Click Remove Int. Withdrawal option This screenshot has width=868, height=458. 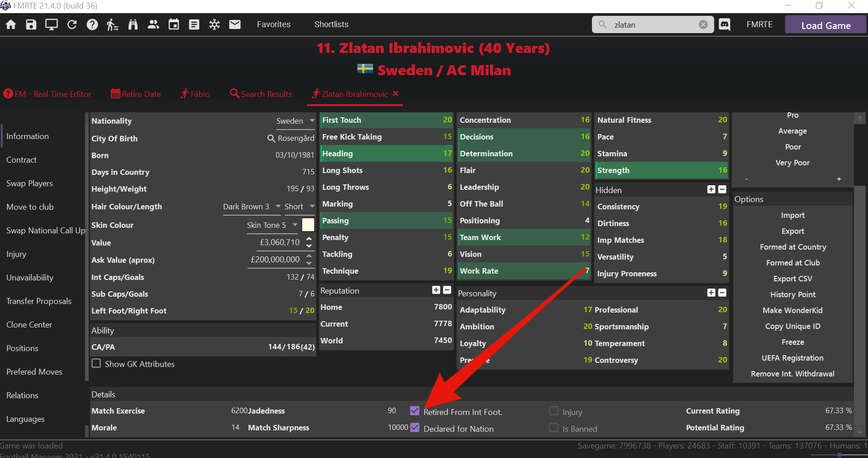click(x=793, y=374)
